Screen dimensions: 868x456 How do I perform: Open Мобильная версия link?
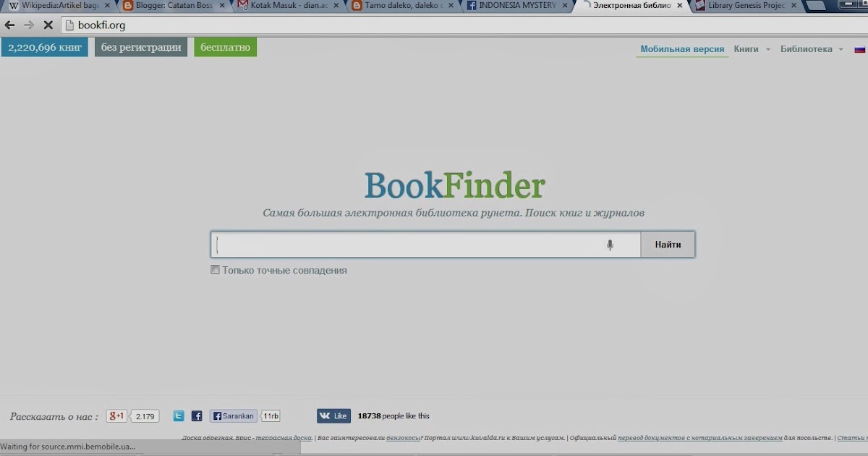(x=682, y=49)
